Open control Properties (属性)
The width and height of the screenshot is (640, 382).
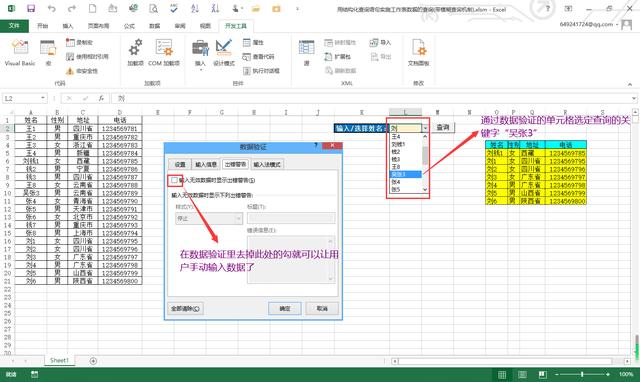point(253,42)
